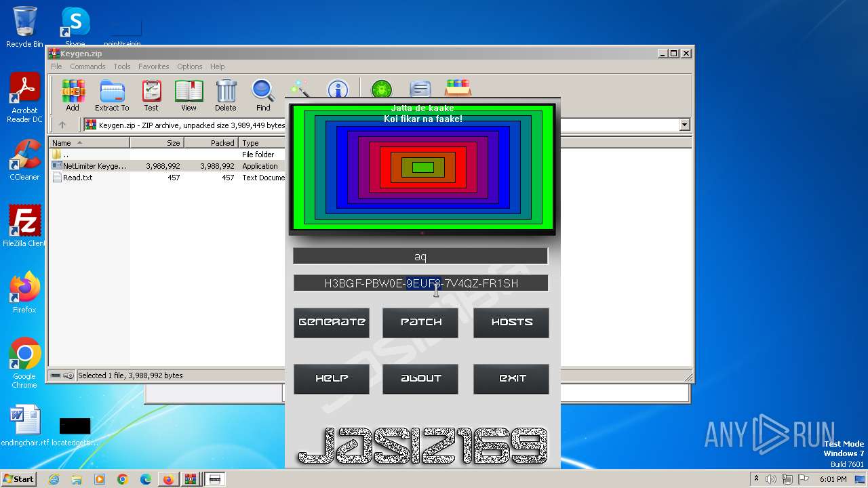The width and height of the screenshot is (868, 488).
Task: Open Windows Media Player taskbar icon
Action: 100,479
